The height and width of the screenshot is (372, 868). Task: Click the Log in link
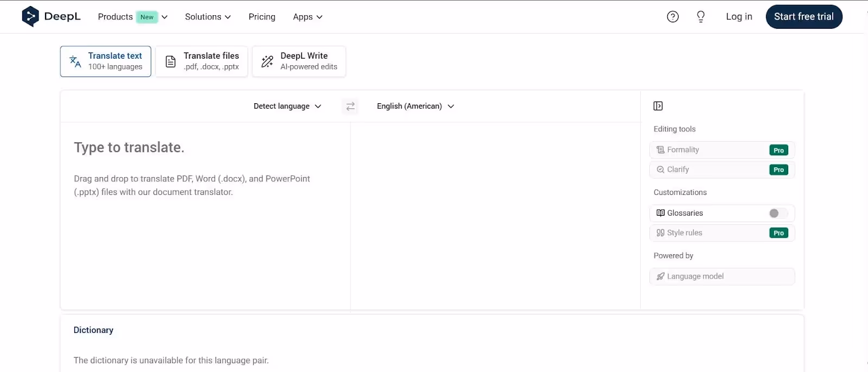click(739, 17)
